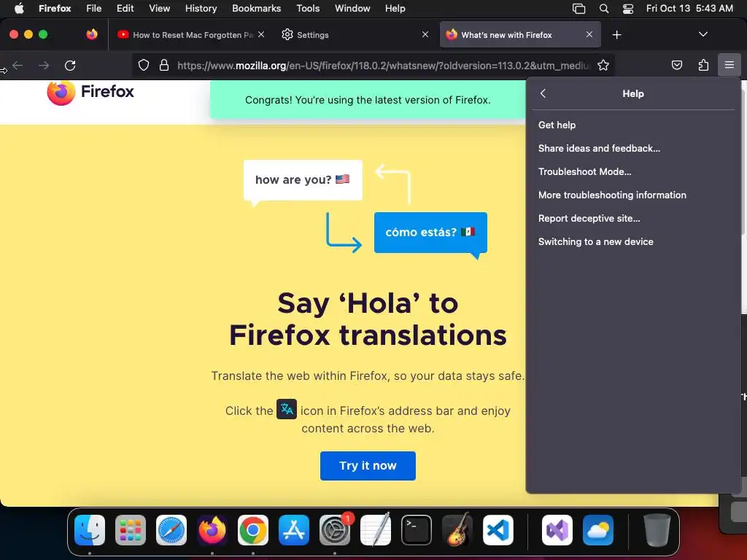This screenshot has height=560, width=747.
Task: Click Firefox icon in the dock
Action: click(212, 530)
